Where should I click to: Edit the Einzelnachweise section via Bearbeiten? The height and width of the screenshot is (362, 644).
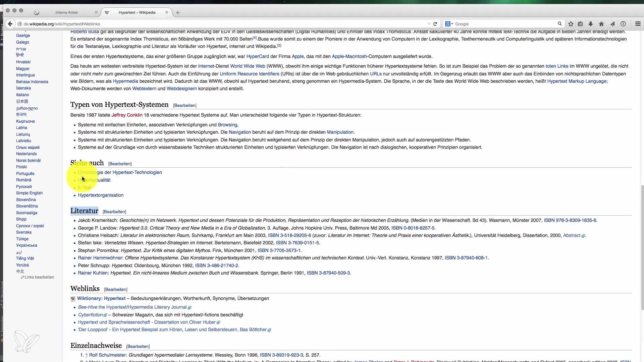pyautogui.click(x=138, y=346)
